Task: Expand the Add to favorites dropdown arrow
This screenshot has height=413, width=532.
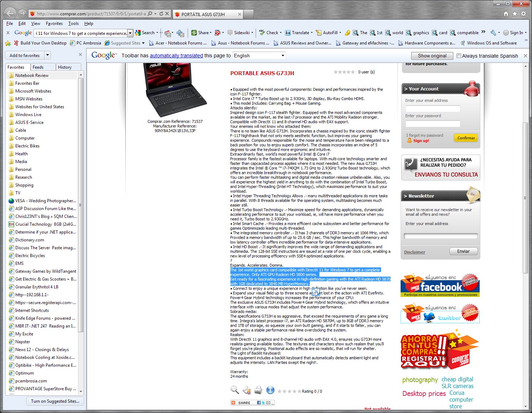Action: pos(48,55)
